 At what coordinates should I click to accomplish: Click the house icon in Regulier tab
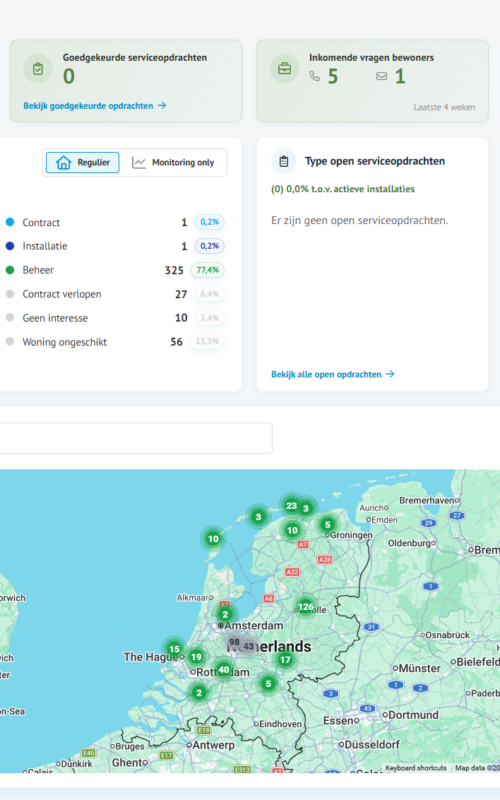(63, 163)
